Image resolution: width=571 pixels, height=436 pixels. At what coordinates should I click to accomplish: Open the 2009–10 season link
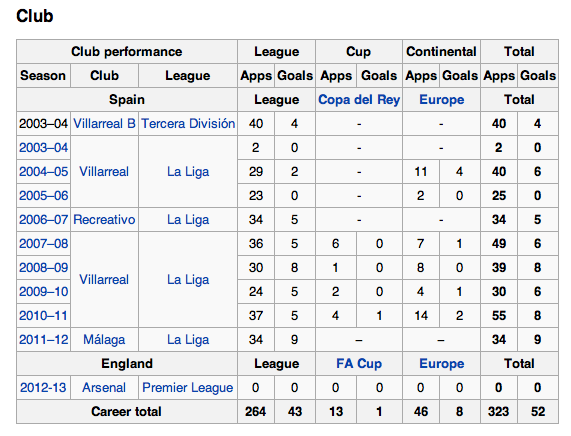coord(44,292)
